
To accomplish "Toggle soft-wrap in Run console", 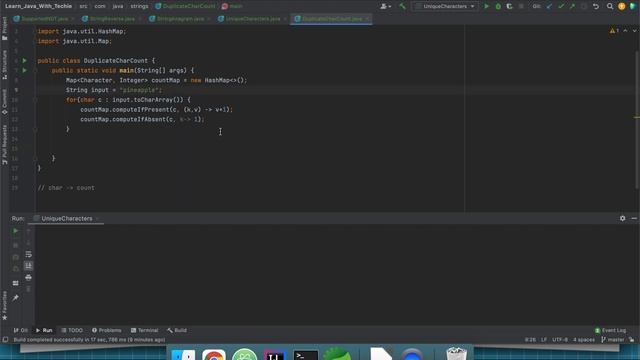I will (x=29, y=254).
